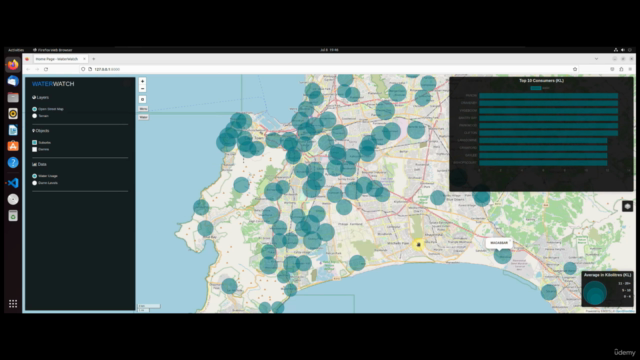This screenshot has width=640, height=360.
Task: Open the Firefox Web Browser app menu
Action: pyautogui.click(x=53, y=50)
